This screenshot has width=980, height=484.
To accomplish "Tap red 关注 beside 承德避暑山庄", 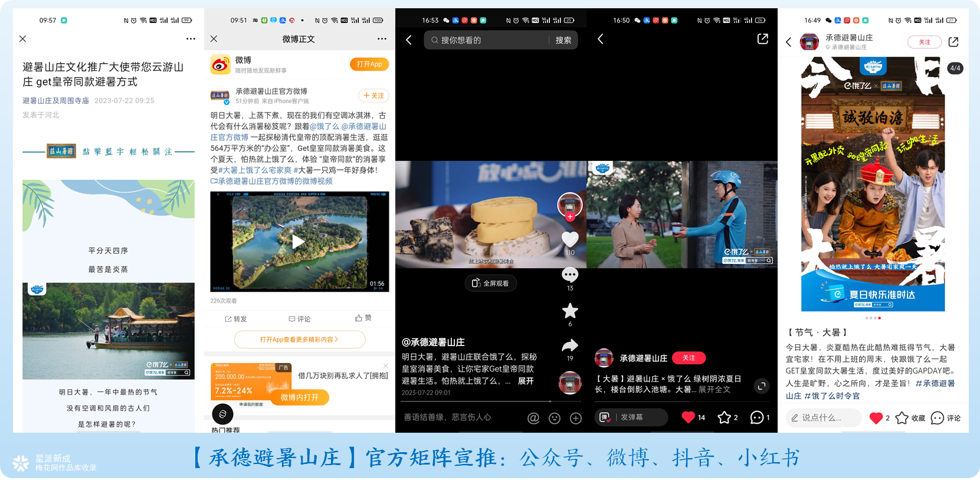I will (689, 358).
